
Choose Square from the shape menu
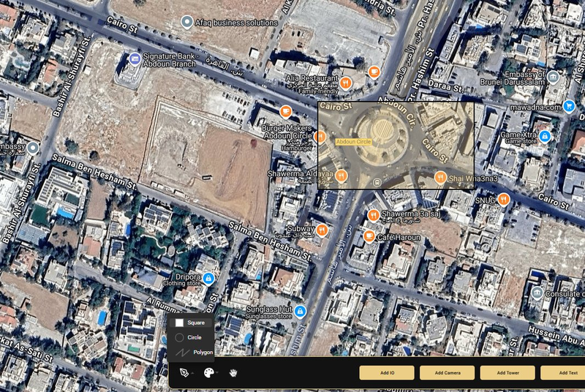[190, 323]
